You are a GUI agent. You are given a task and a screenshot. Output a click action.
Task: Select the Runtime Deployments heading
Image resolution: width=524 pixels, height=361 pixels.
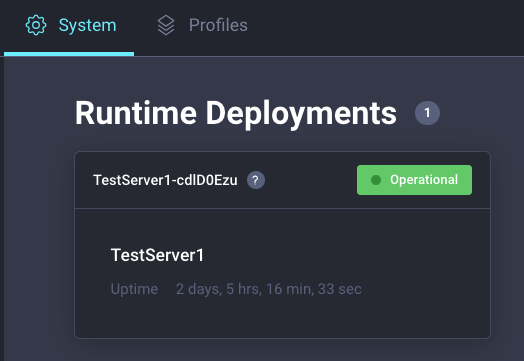point(236,114)
